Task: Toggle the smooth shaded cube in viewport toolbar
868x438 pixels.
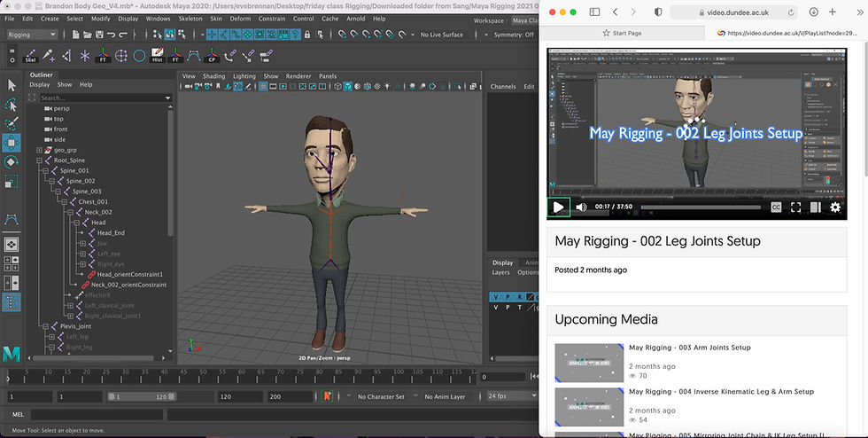Action: pyautogui.click(x=347, y=87)
